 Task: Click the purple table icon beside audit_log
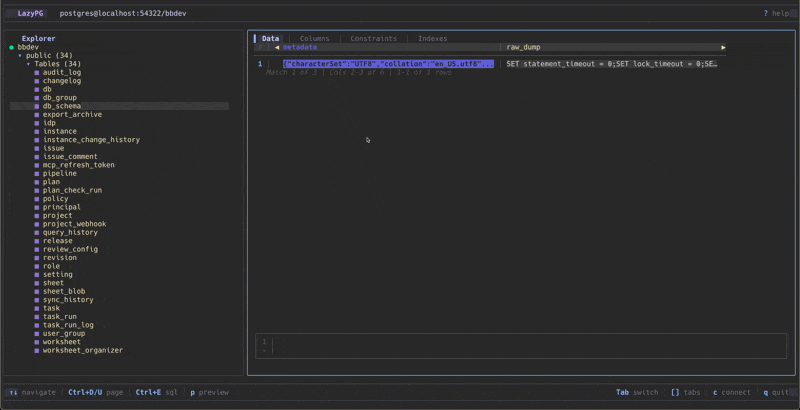(38, 72)
